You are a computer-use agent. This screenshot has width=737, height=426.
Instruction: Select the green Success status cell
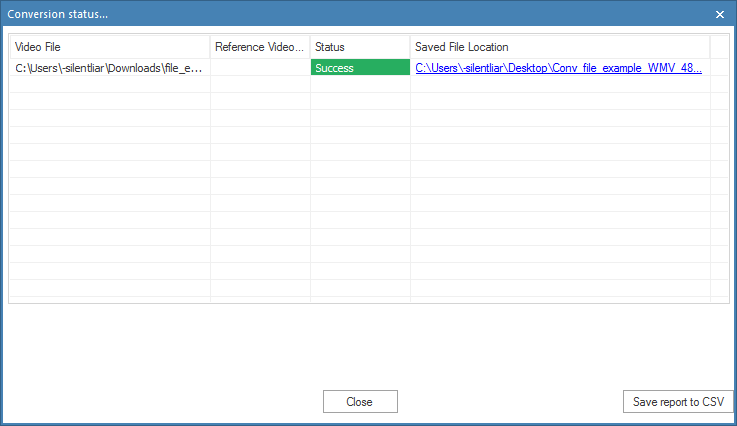[x=360, y=68]
